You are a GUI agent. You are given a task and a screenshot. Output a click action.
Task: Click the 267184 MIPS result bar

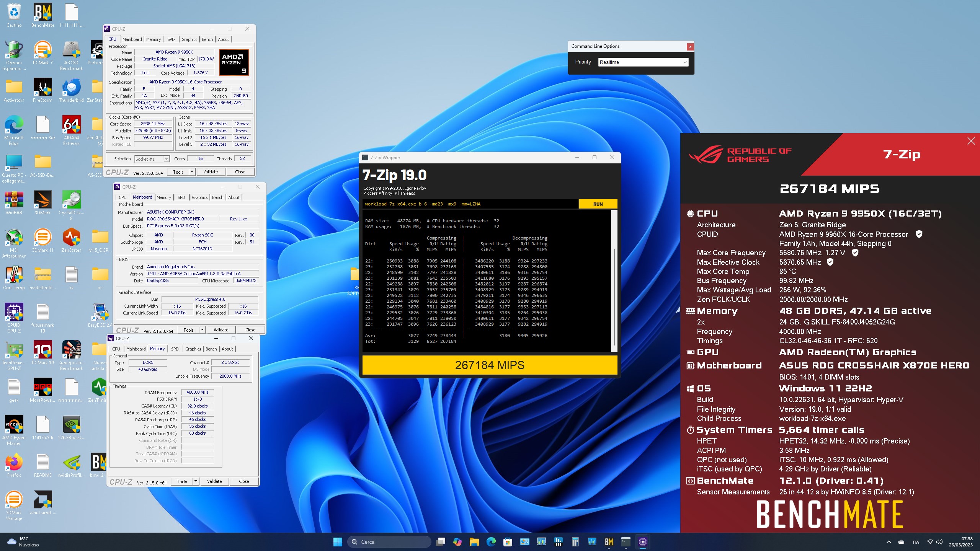[x=490, y=365]
